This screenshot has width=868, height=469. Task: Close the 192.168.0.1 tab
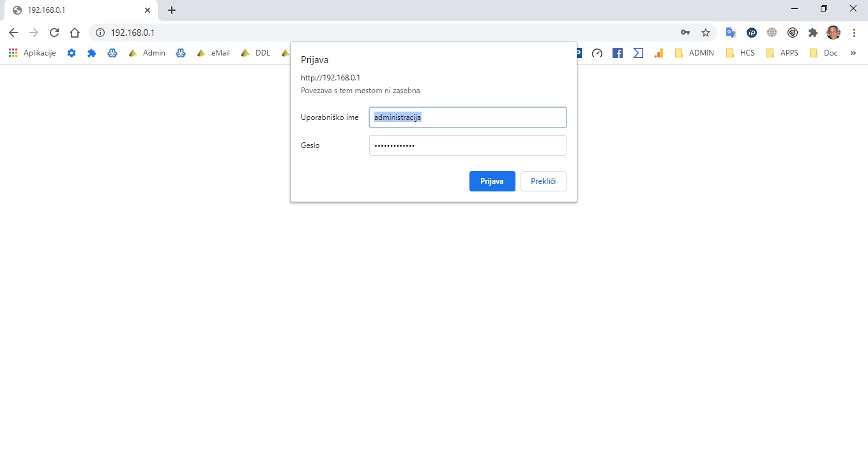click(x=147, y=10)
